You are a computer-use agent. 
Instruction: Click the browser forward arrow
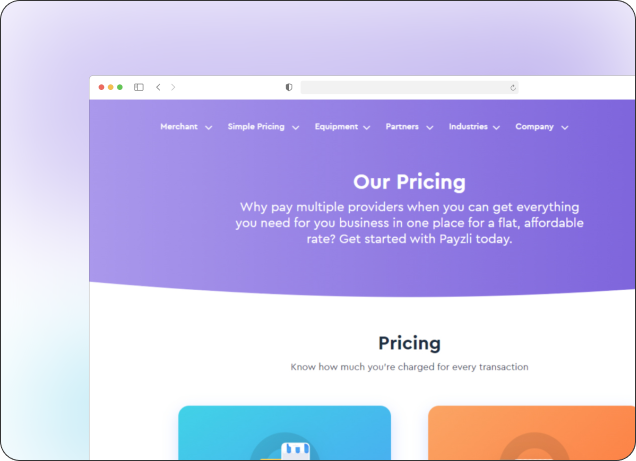pyautogui.click(x=173, y=88)
